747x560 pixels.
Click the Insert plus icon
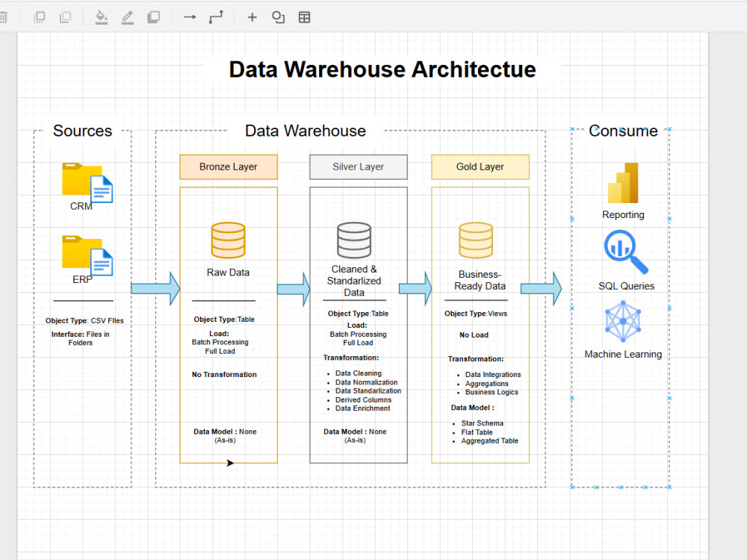[252, 18]
